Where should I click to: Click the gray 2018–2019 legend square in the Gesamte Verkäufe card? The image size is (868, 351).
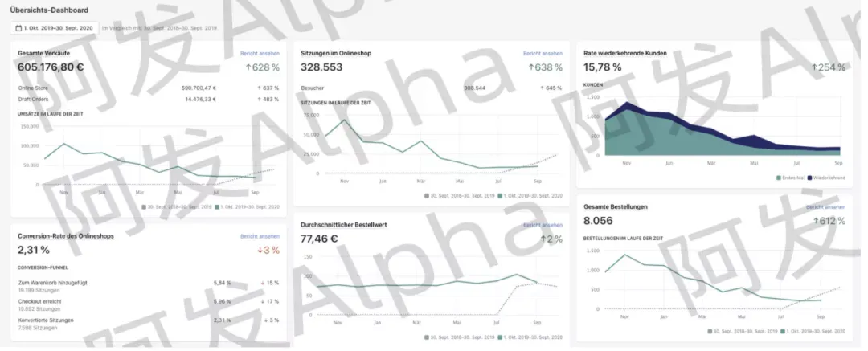tap(144, 206)
